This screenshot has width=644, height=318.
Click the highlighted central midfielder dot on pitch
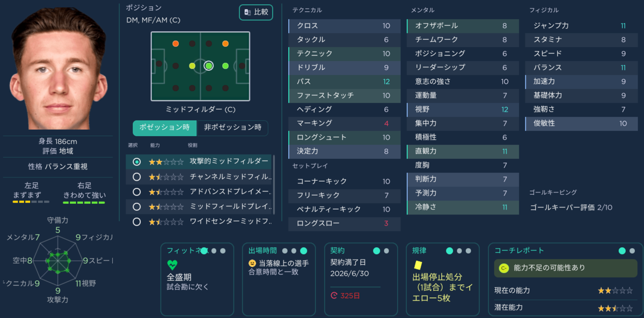click(209, 66)
